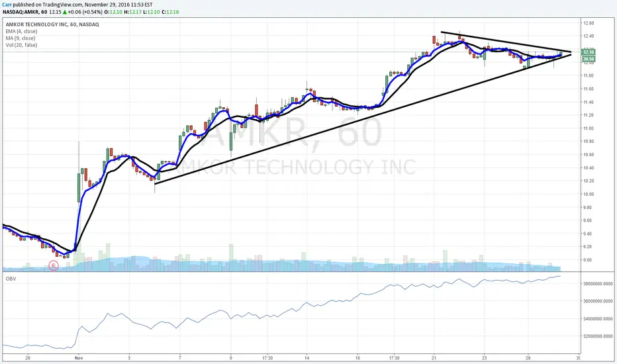Click the 11.60 price axis label
The image size is (617, 364).
589,89
